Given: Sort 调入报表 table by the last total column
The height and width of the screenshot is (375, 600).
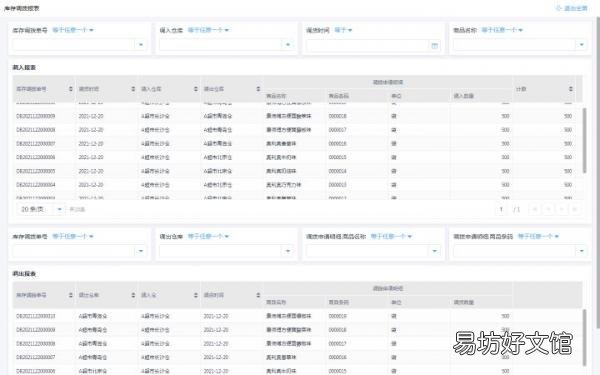Looking at the screenshot, I should coord(571,89).
